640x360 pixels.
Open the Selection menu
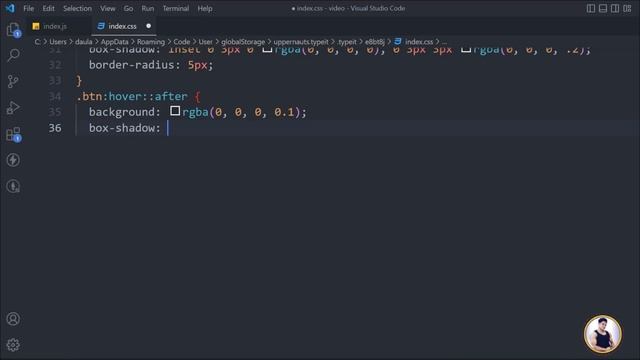click(77, 8)
